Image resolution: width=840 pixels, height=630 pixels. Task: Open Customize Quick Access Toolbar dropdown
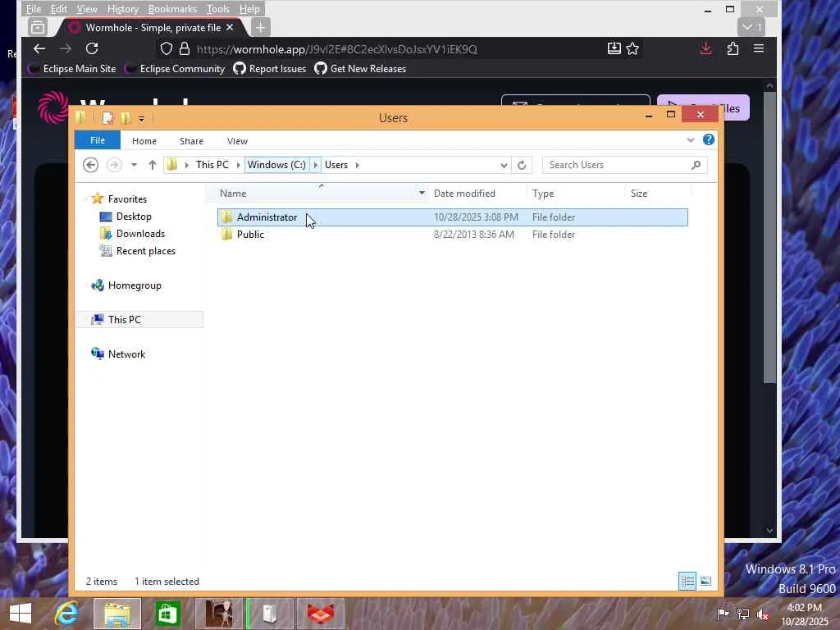coord(141,118)
